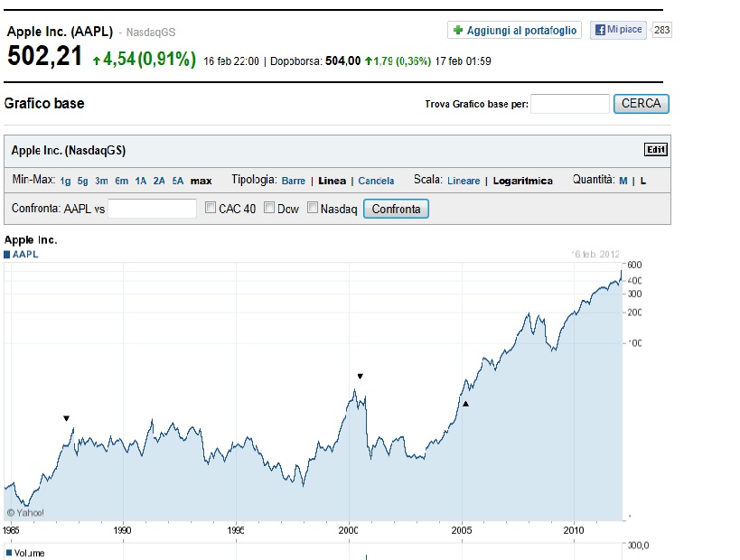Screen dimensions: 740x560
Task: Set chart range to 5A
Action: [178, 181]
